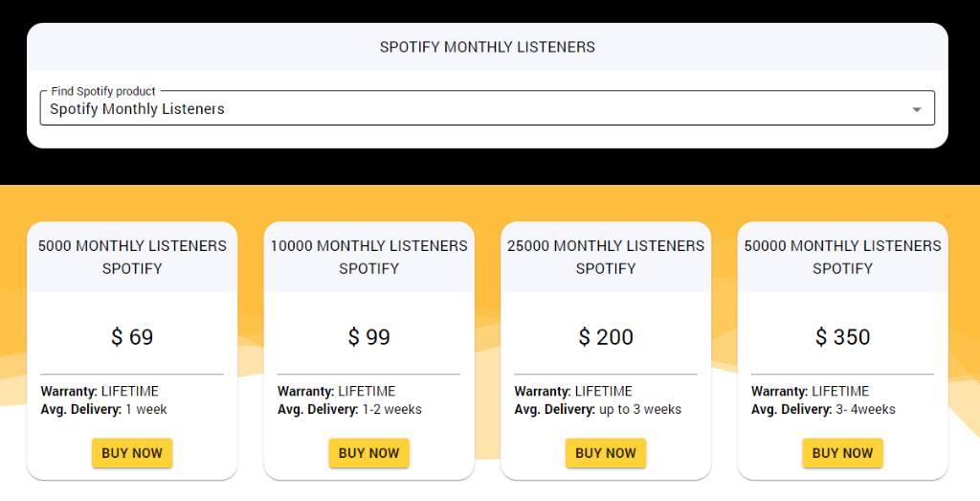Viewport: 980px width, 501px height.
Task: Buy the 5000 monthly listeners package
Action: tap(132, 453)
